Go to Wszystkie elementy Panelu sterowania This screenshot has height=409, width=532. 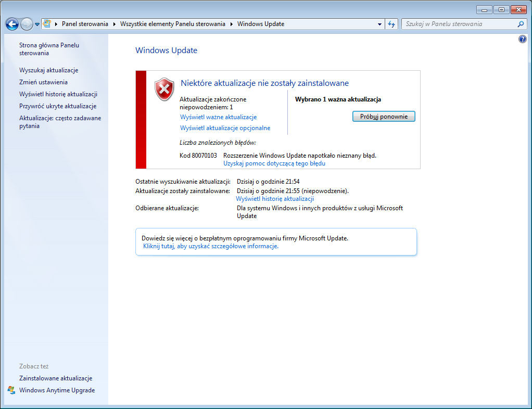pos(173,24)
